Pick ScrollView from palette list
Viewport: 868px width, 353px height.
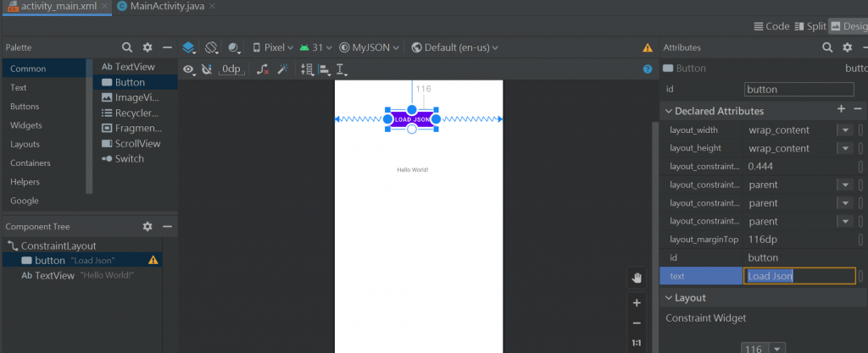point(135,144)
